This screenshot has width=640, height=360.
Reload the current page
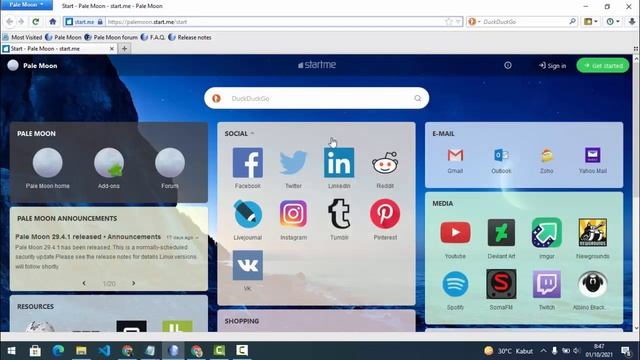36,22
